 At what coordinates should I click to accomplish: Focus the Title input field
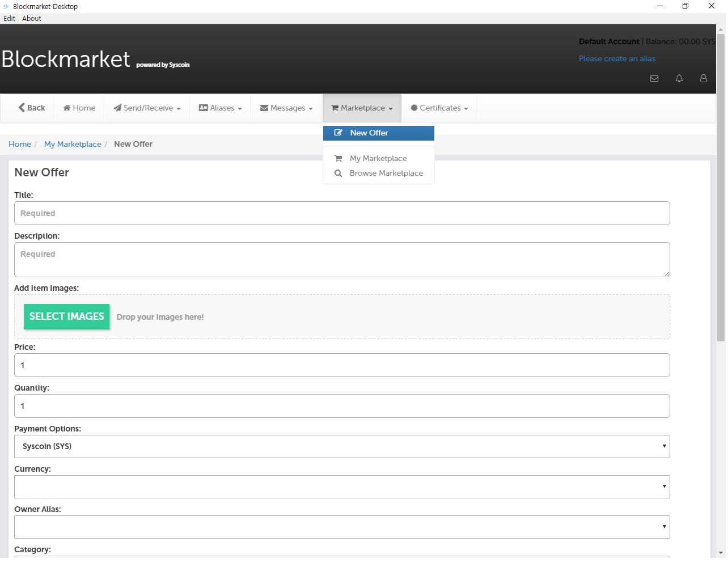(x=342, y=213)
